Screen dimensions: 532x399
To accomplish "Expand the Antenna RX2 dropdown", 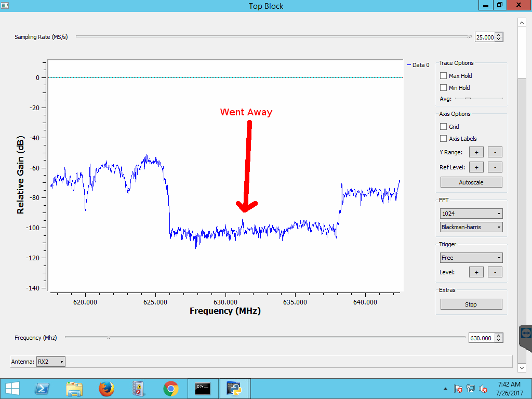I will (51, 362).
